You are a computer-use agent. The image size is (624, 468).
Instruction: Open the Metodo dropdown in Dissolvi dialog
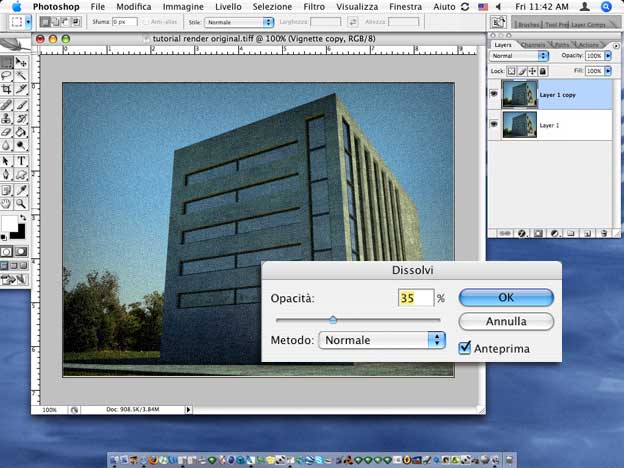(x=381, y=340)
